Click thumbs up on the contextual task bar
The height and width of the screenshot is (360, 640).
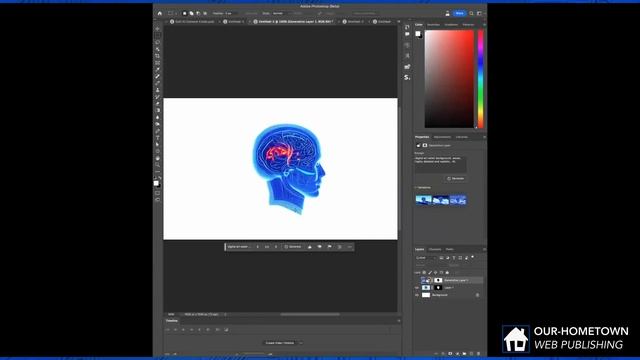pyautogui.click(x=309, y=247)
